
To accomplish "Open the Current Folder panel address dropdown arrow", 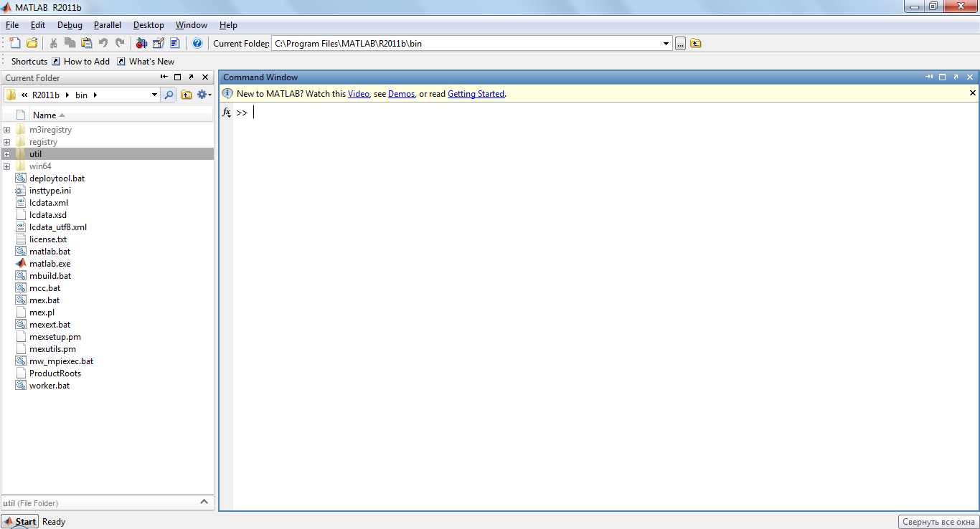I will click(154, 95).
